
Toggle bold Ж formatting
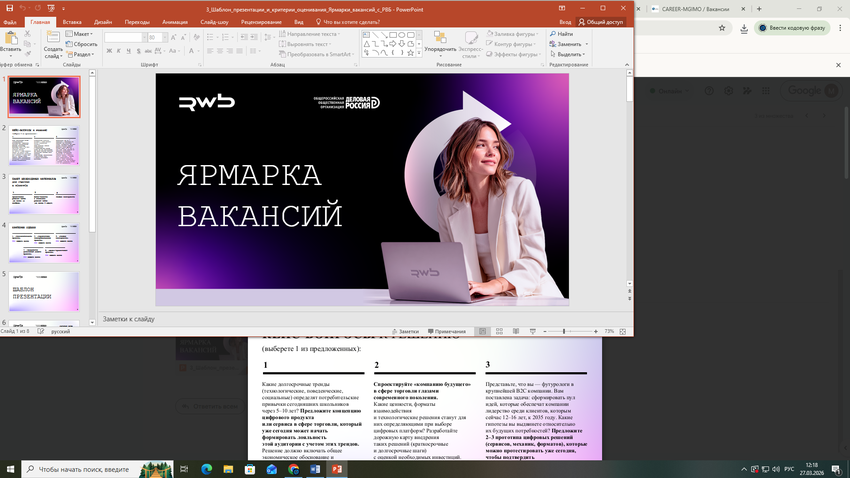(109, 51)
